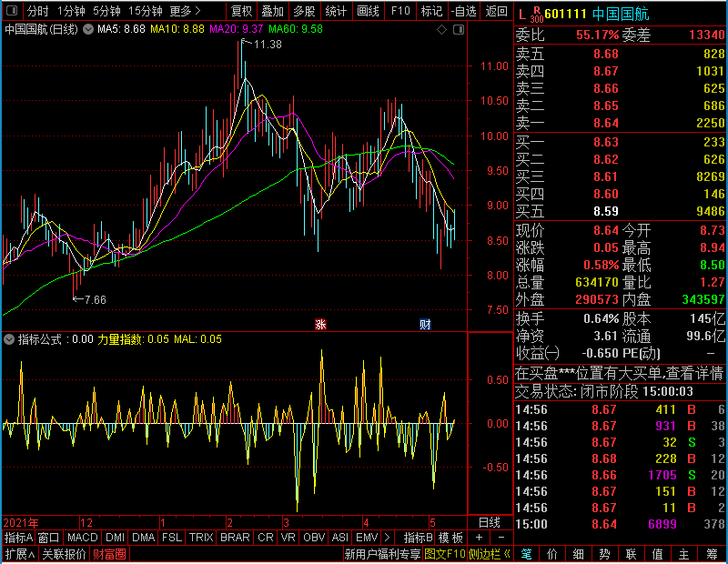Toggle the chart side panel icon beside the diamond

pyautogui.click(x=459, y=30)
